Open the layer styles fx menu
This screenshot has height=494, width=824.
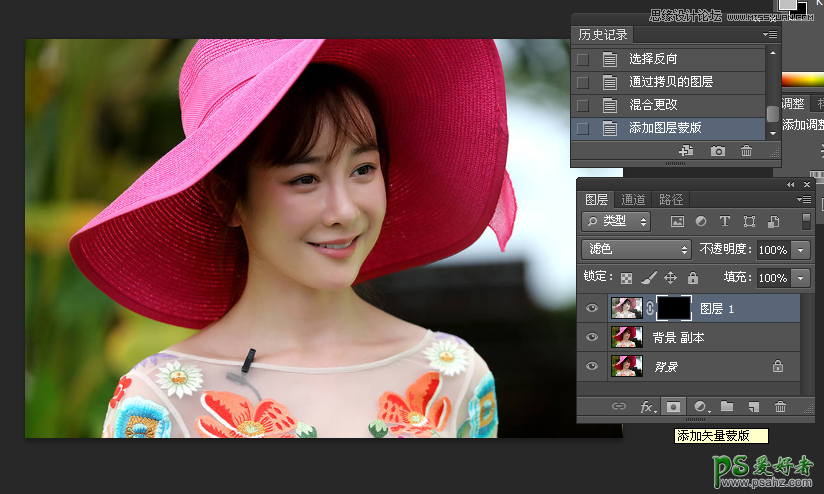(x=647, y=407)
